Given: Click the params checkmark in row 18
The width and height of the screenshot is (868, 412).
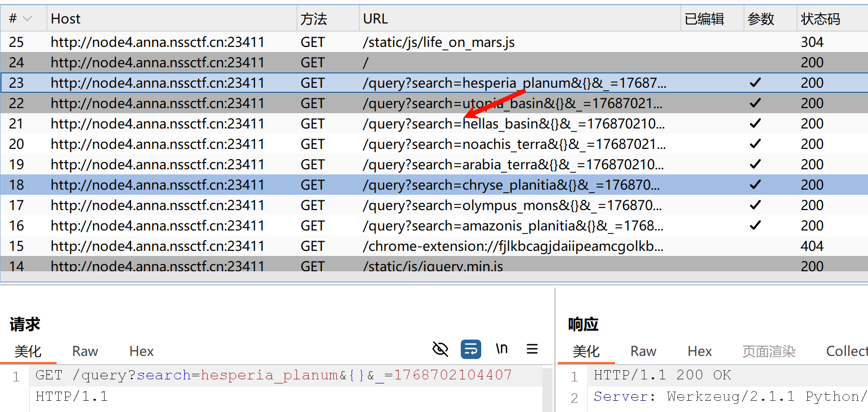Looking at the screenshot, I should pos(755,185).
